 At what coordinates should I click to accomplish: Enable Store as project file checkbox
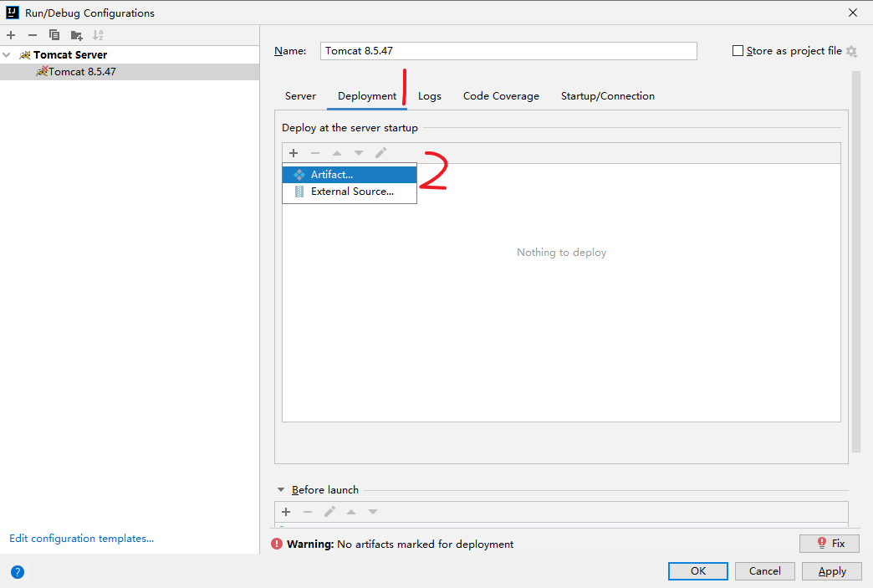(738, 51)
